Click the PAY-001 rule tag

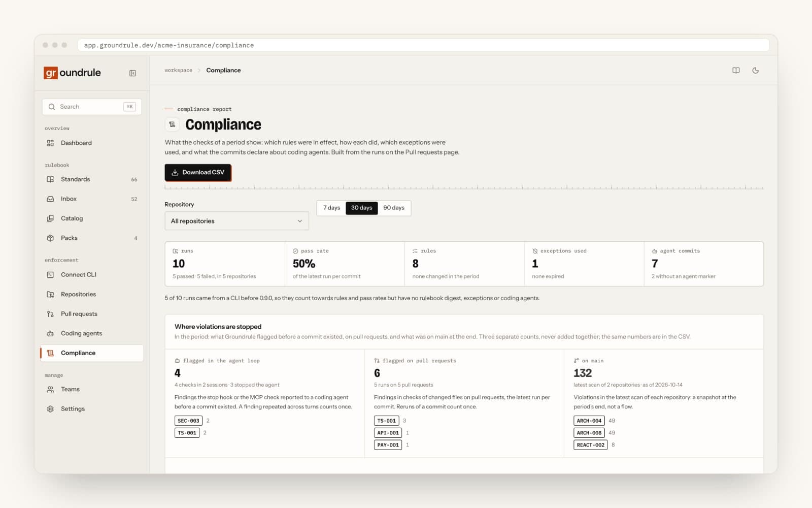pyautogui.click(x=388, y=445)
